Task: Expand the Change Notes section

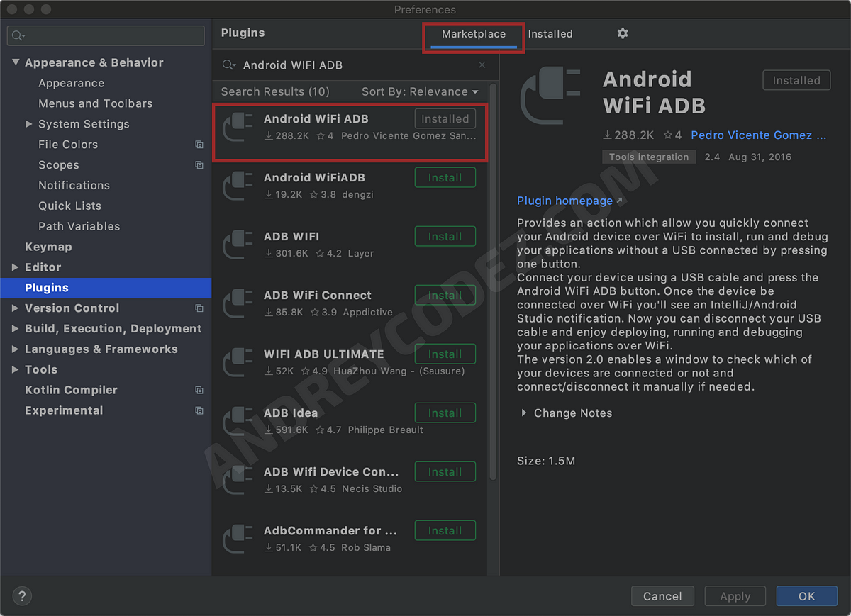Action: (524, 413)
